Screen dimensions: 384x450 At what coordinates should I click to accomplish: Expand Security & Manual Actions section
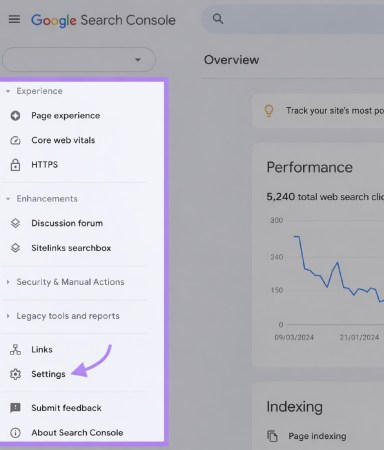tap(65, 282)
